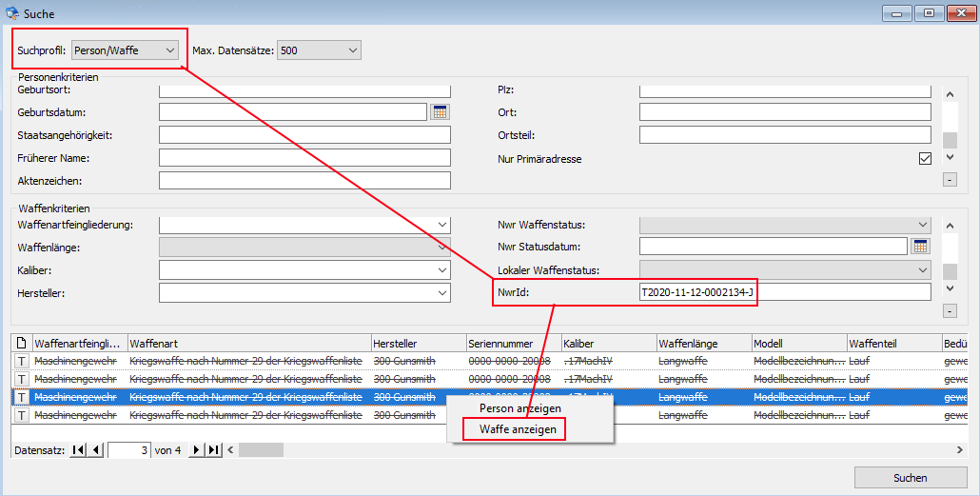Viewport: 980px width, 496px height.
Task: Sort by the Seriennummer column header
Action: 512,343
